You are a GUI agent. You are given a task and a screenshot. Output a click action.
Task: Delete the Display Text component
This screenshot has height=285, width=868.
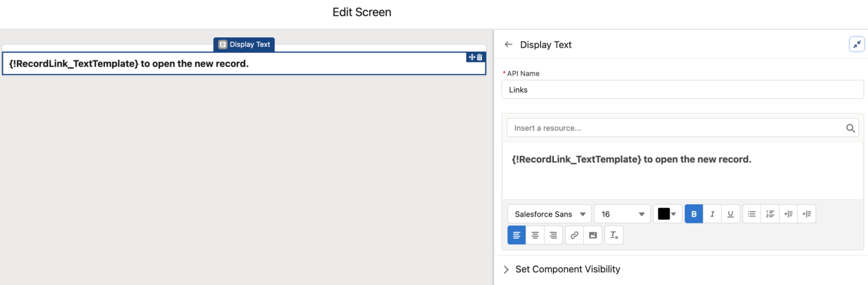pyautogui.click(x=480, y=57)
